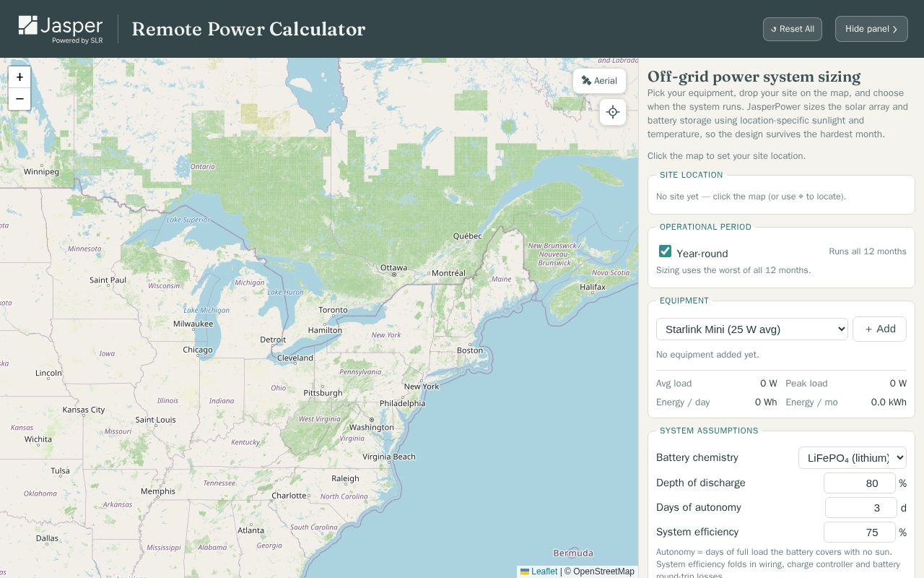Image resolution: width=924 pixels, height=578 pixels.
Task: Click Halifax on the map
Action: point(593,287)
